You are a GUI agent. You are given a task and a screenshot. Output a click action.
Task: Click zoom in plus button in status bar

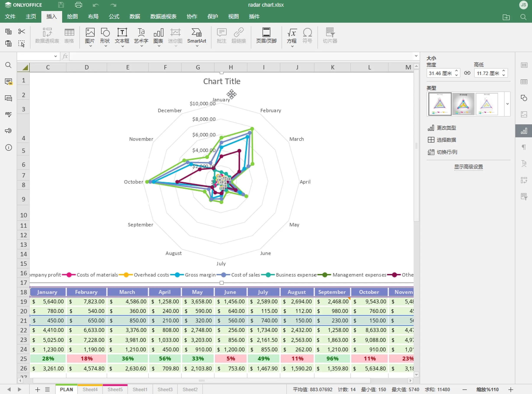(511, 389)
